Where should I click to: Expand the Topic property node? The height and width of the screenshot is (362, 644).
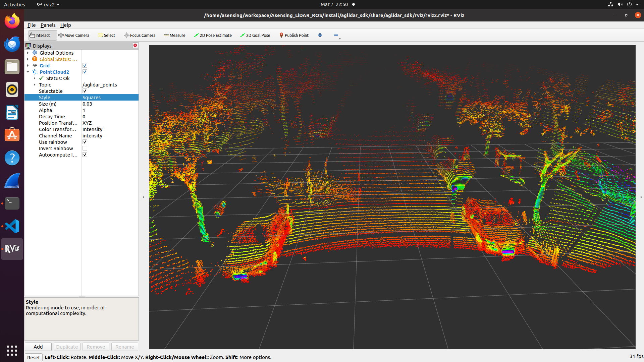(x=35, y=84)
